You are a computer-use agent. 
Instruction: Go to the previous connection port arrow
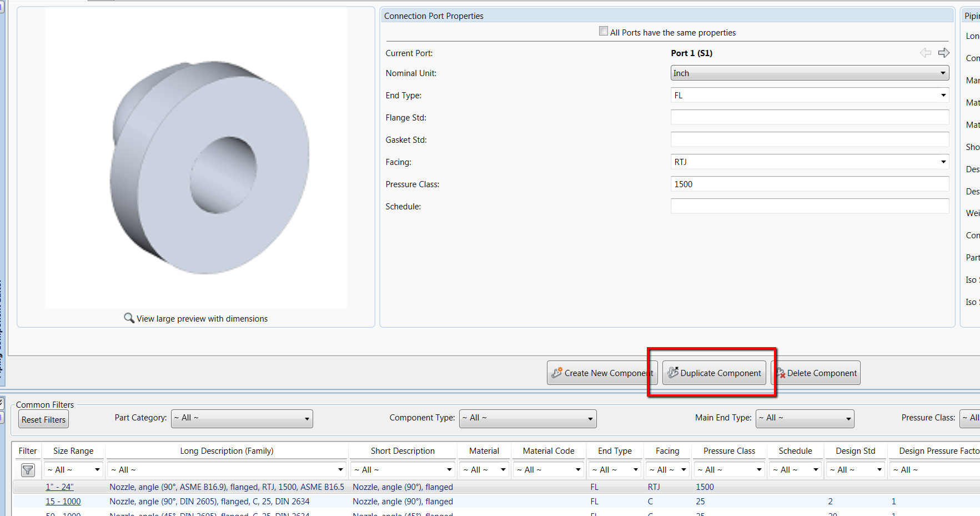click(x=926, y=53)
